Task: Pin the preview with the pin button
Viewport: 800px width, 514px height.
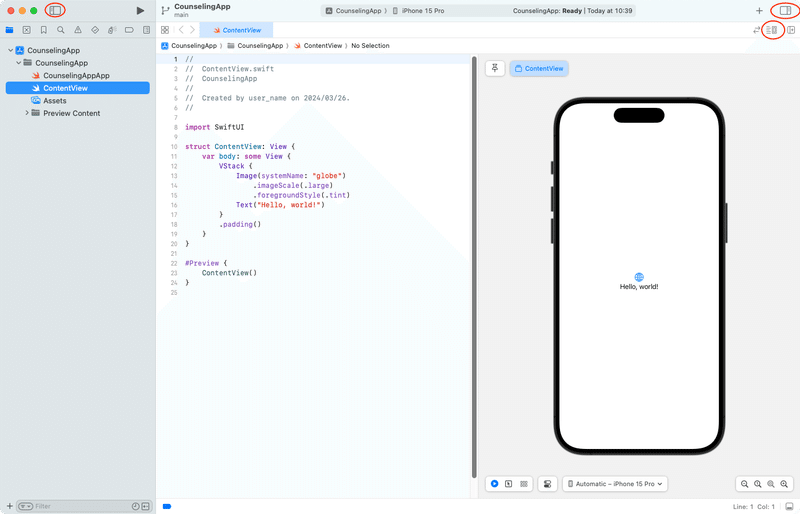Action: pos(495,68)
